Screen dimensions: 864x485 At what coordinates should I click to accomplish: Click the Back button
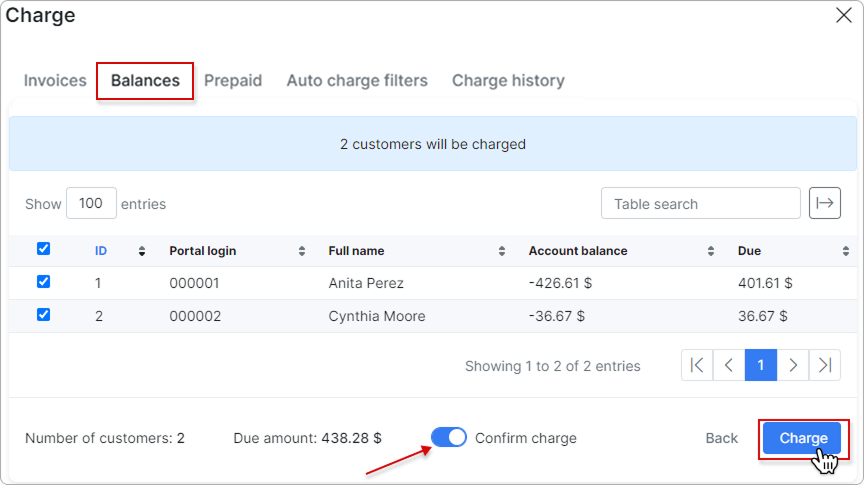coord(722,438)
